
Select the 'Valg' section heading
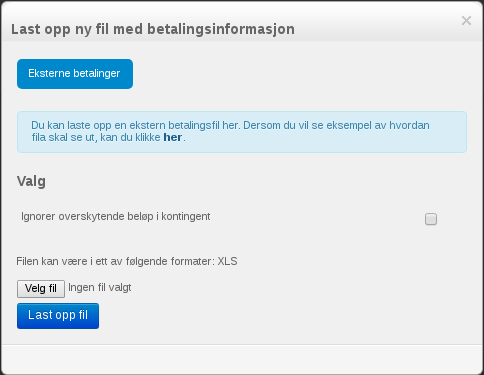[31, 181]
